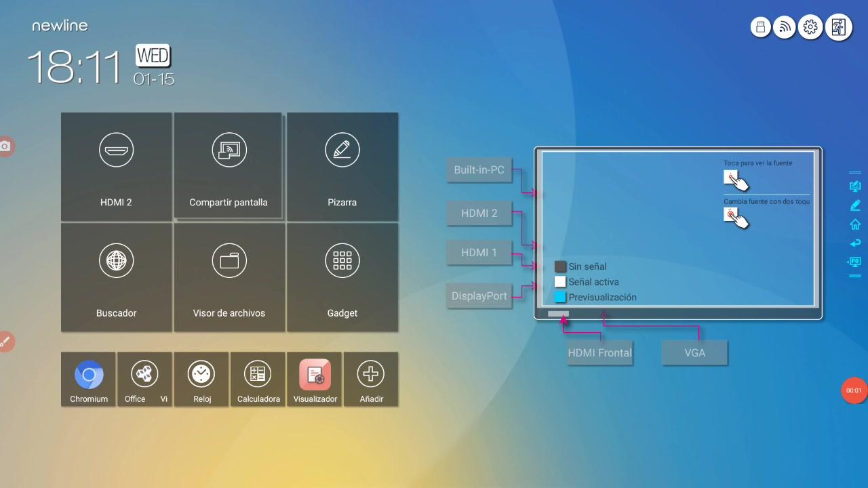
Task: Launch Compartir pantalla screen sharing
Action: pyautogui.click(x=229, y=167)
